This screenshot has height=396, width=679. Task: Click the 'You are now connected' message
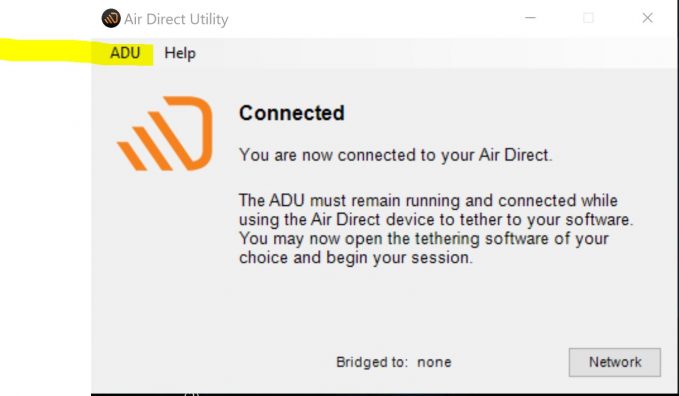(395, 155)
